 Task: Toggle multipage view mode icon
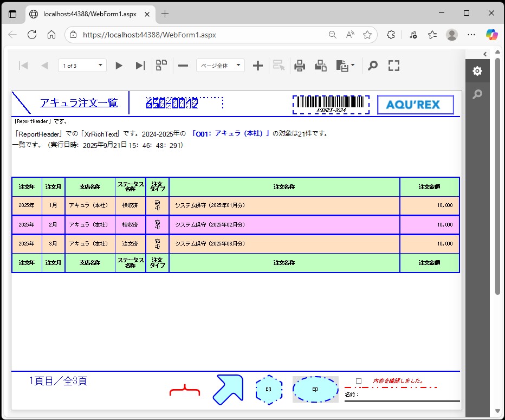(161, 66)
